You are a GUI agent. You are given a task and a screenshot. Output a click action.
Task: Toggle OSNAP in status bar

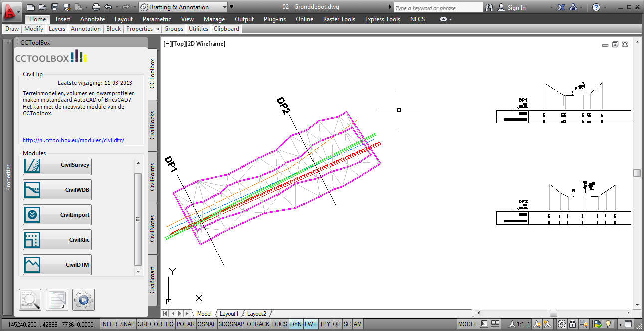click(x=207, y=324)
